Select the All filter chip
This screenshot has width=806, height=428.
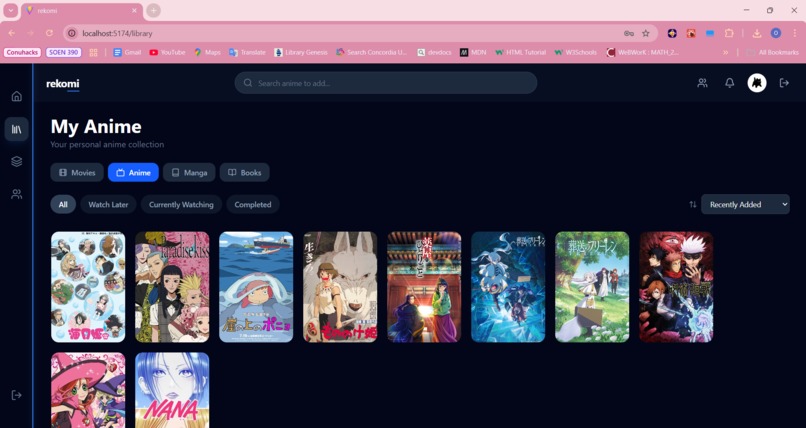[63, 204]
